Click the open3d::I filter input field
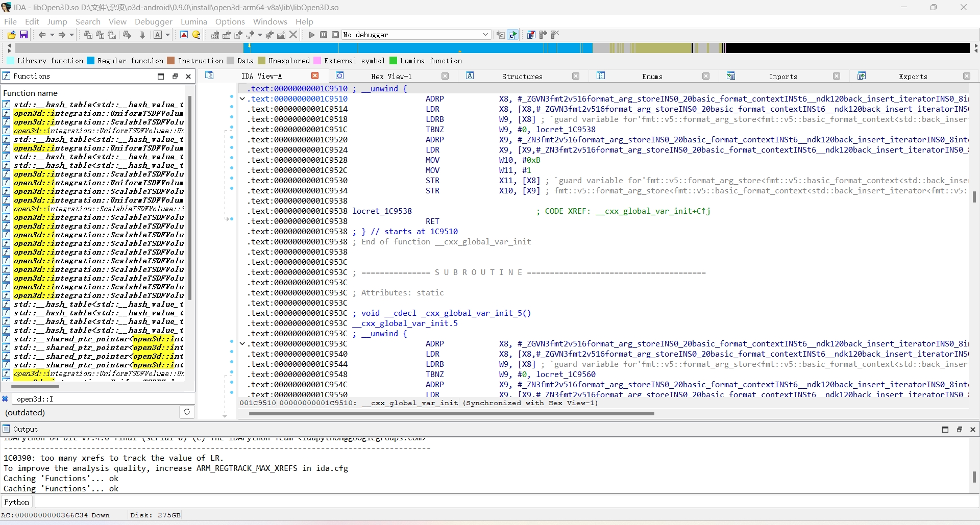 [x=102, y=399]
